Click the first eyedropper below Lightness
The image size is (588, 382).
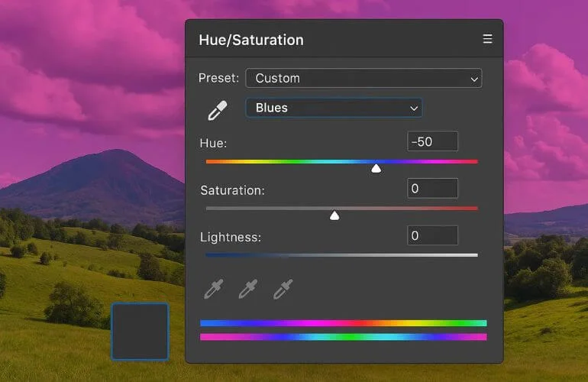[x=214, y=289]
